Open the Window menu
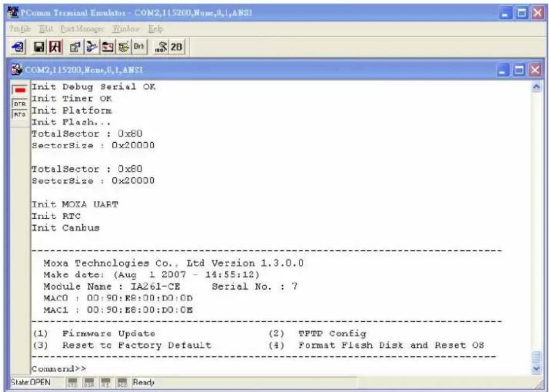This screenshot has width=549, height=392. (126, 30)
